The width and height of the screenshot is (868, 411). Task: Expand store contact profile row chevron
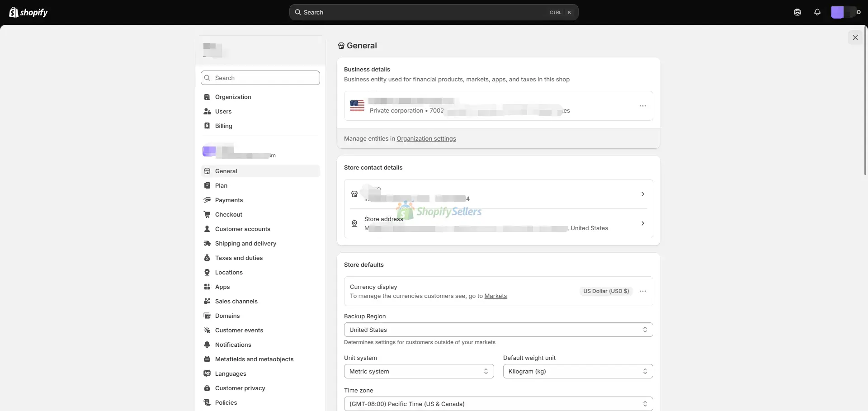643,194
